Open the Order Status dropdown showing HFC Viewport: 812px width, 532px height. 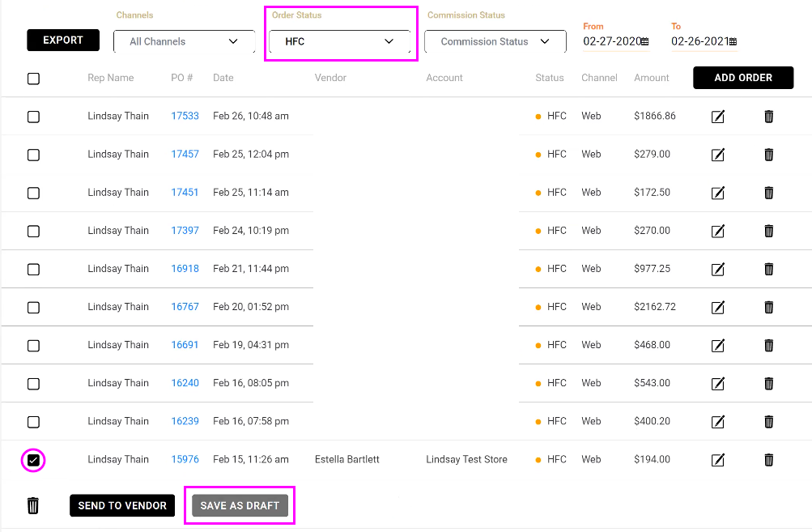point(340,41)
